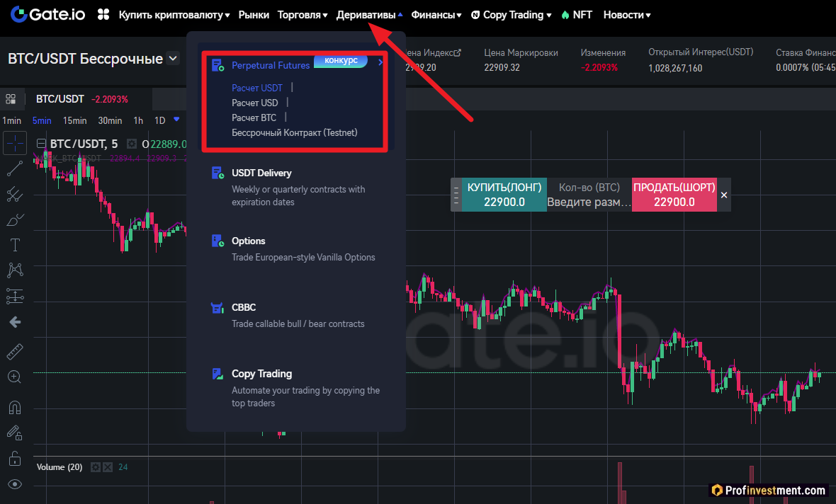Screen dimensions: 836x504
Task: Toggle magnet mode on chart
Action: click(15, 407)
